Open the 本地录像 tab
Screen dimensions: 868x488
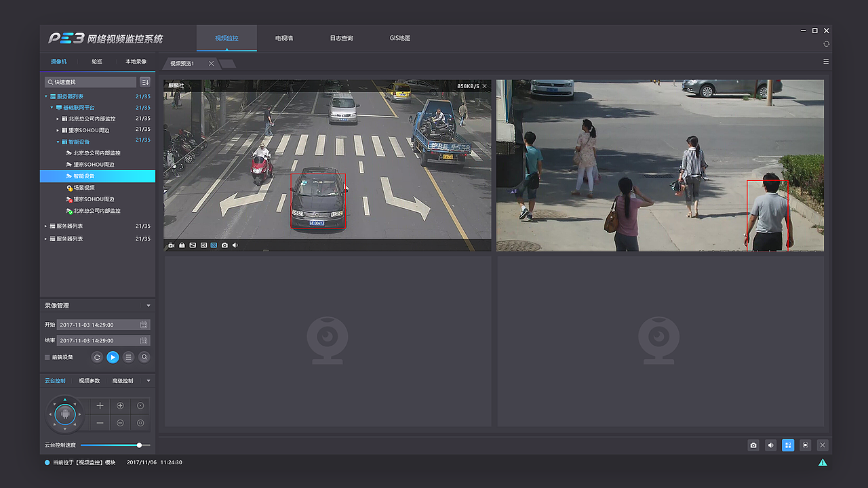pyautogui.click(x=136, y=62)
